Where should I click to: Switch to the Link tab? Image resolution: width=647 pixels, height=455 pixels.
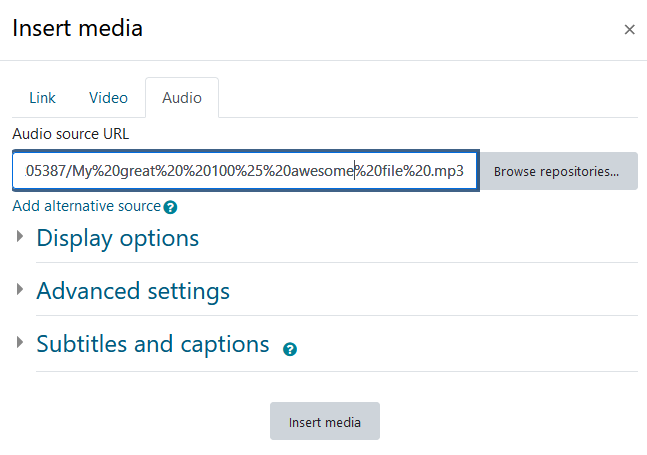(42, 98)
